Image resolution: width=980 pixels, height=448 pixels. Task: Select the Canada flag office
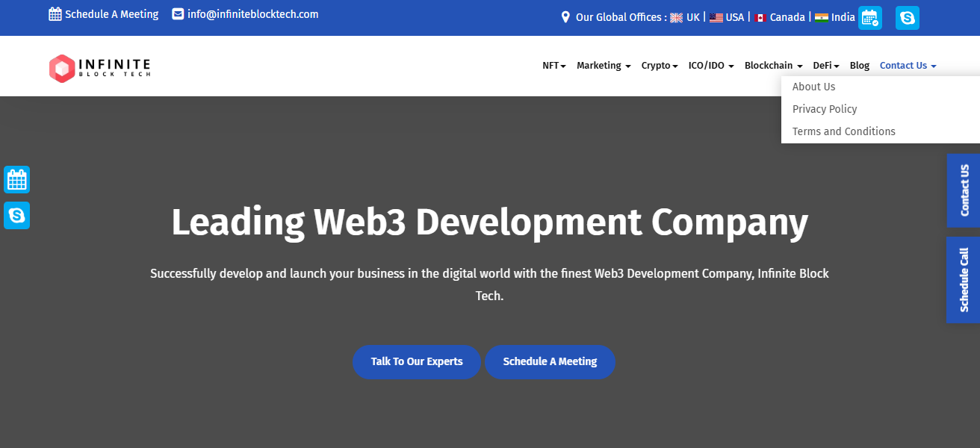(779, 17)
